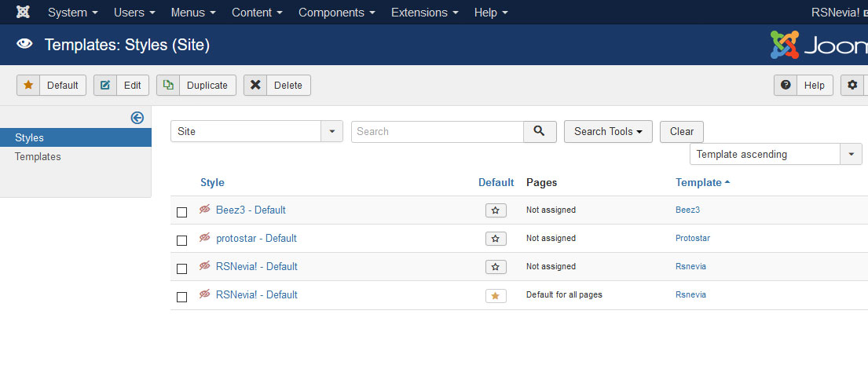Check the Beez3 - Default checkbox
Viewport: 868px width, 380px height.
tap(182, 212)
